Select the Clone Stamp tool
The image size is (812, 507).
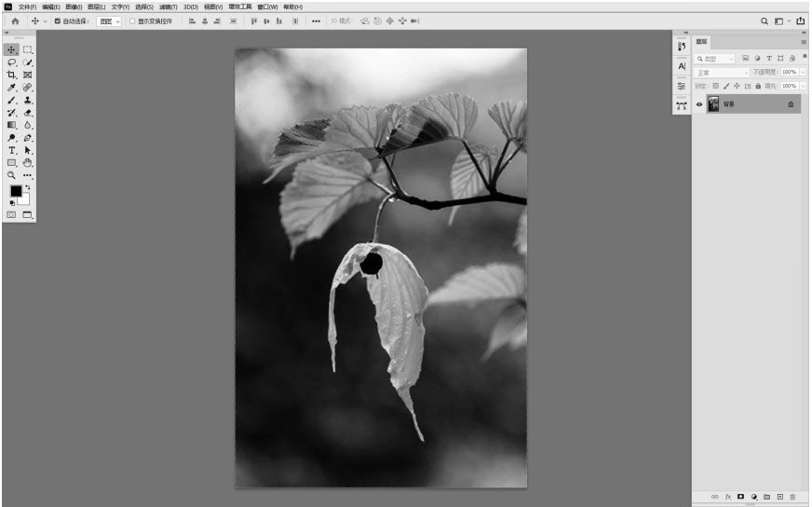(x=27, y=100)
